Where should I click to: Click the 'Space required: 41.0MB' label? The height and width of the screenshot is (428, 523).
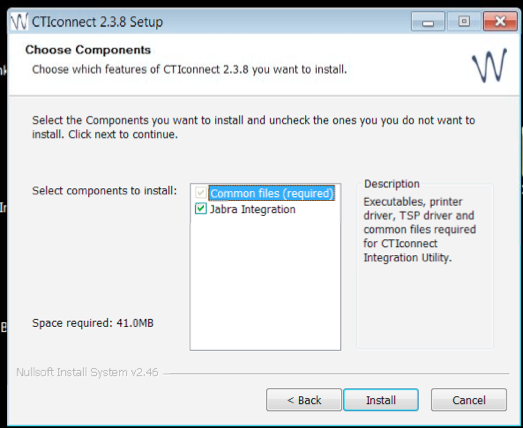pyautogui.click(x=93, y=323)
